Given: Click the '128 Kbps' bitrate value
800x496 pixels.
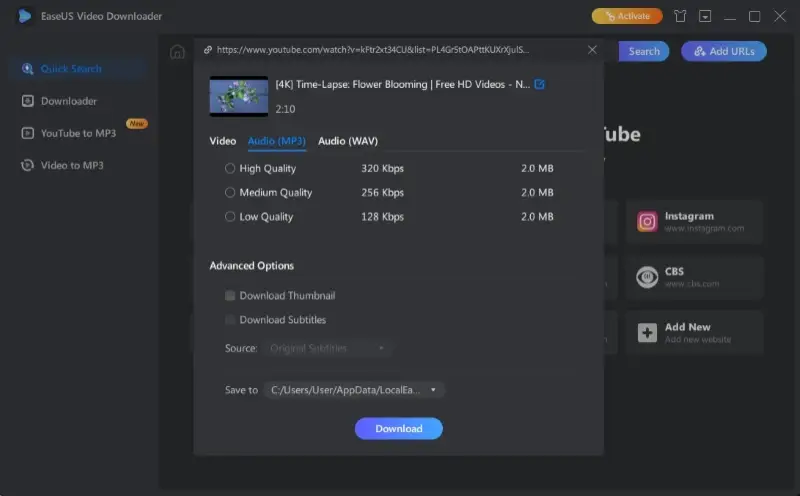Looking at the screenshot, I should click(383, 216).
